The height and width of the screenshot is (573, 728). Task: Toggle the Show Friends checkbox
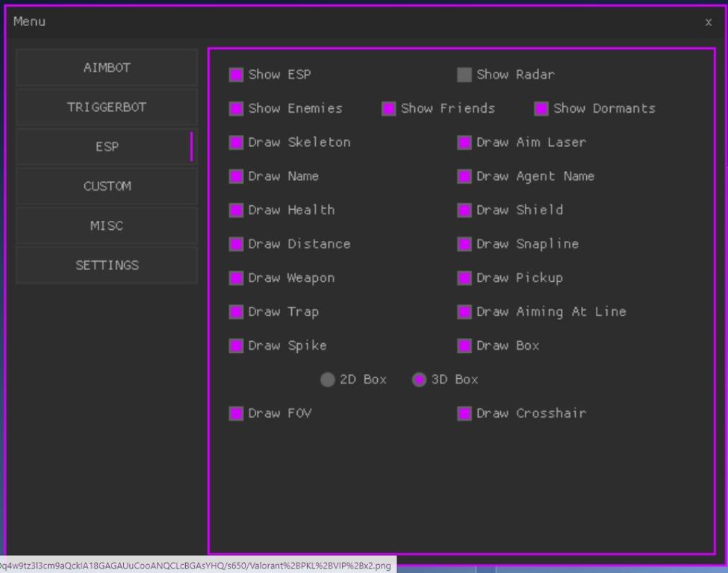coord(388,109)
